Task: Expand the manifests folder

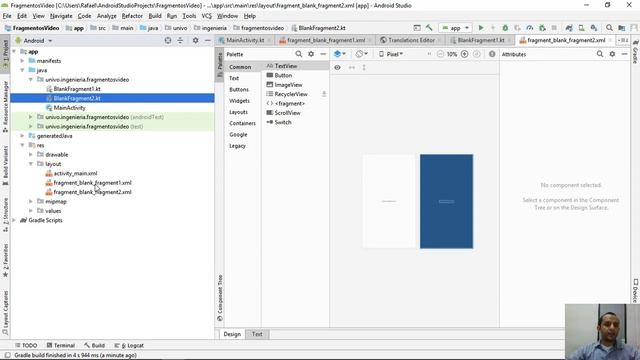Action: (x=22, y=61)
